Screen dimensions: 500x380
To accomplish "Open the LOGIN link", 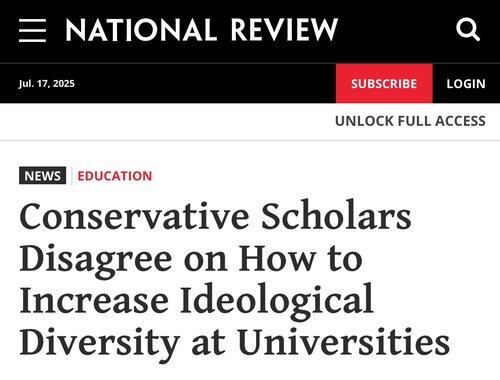I will 466,84.
